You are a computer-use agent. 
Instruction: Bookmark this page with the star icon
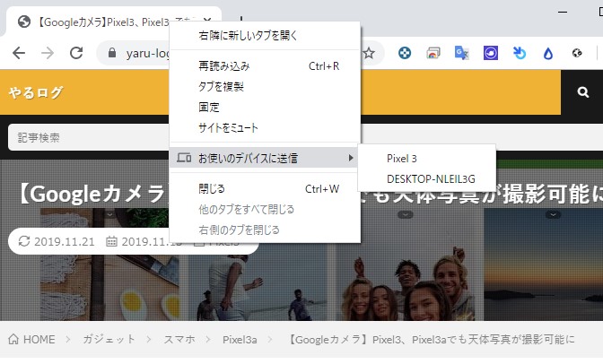(369, 53)
